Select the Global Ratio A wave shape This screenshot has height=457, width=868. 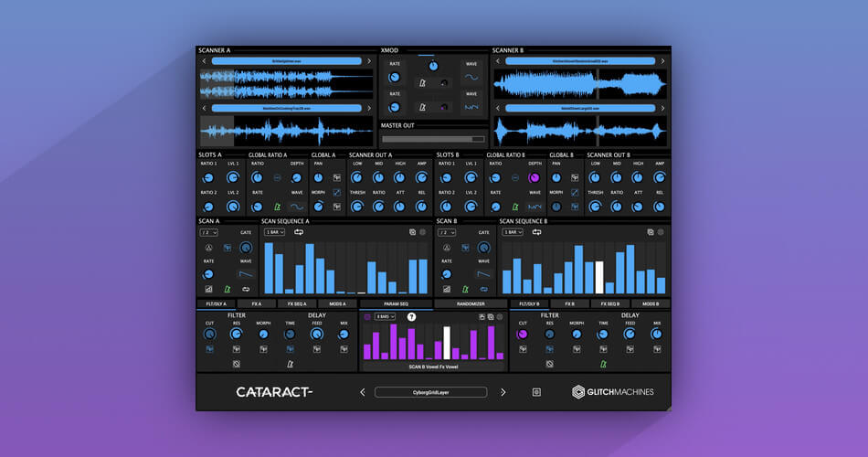pos(297,207)
